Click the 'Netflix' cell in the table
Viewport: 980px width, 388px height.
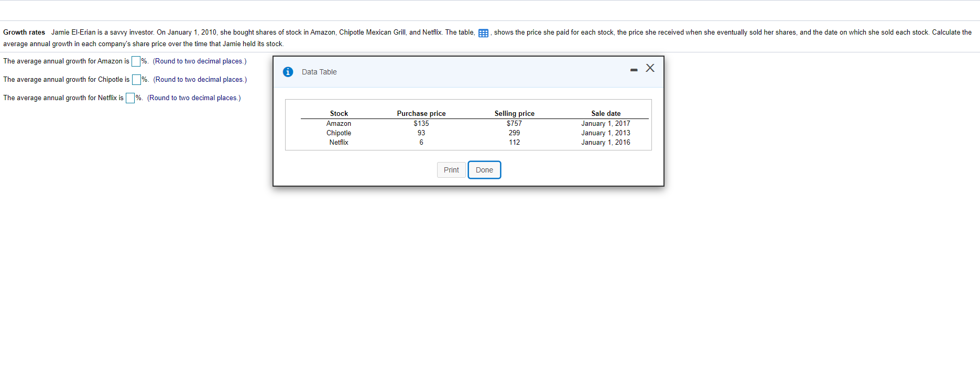[339, 143]
